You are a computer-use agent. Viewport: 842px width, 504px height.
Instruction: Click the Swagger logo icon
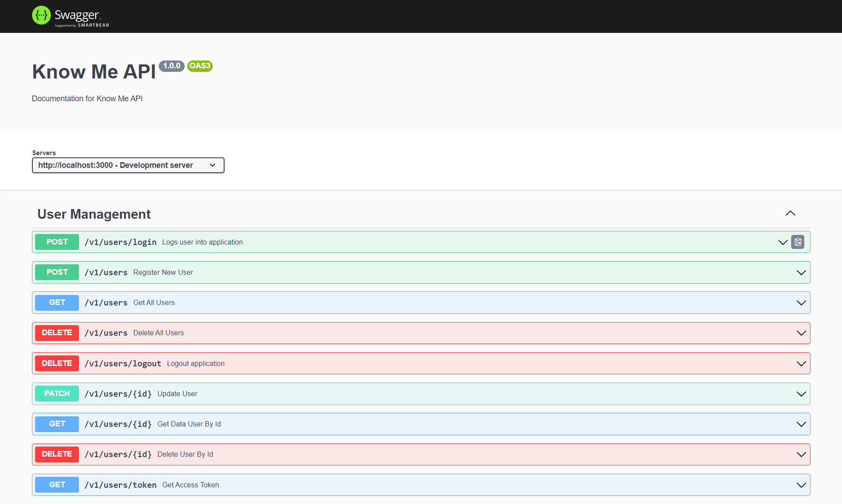click(x=41, y=15)
